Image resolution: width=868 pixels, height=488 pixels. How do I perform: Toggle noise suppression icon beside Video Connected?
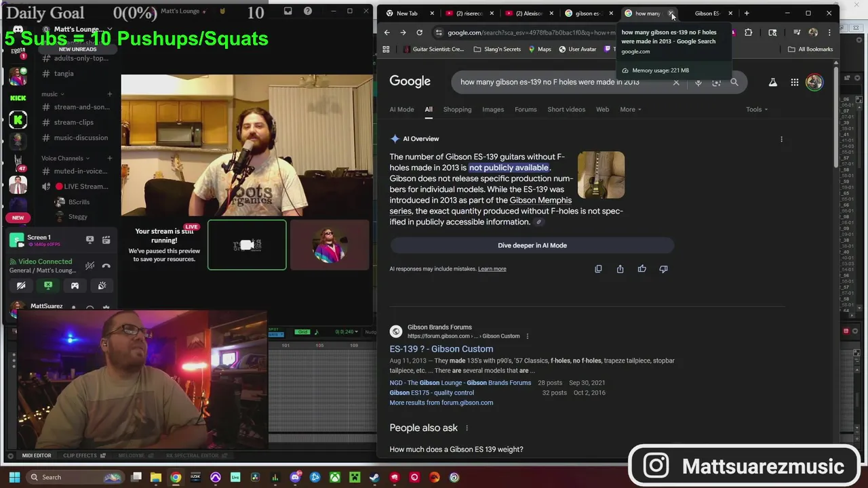point(90,266)
